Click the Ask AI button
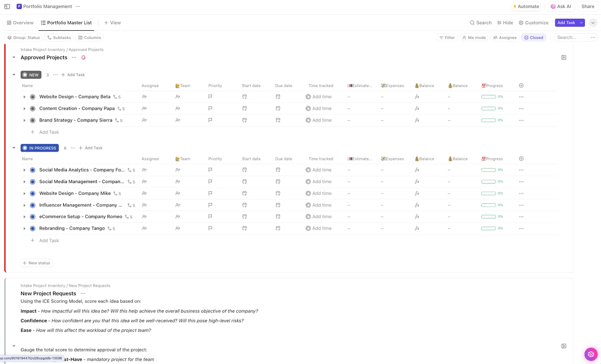This screenshot has height=364, width=601. coord(561,6)
